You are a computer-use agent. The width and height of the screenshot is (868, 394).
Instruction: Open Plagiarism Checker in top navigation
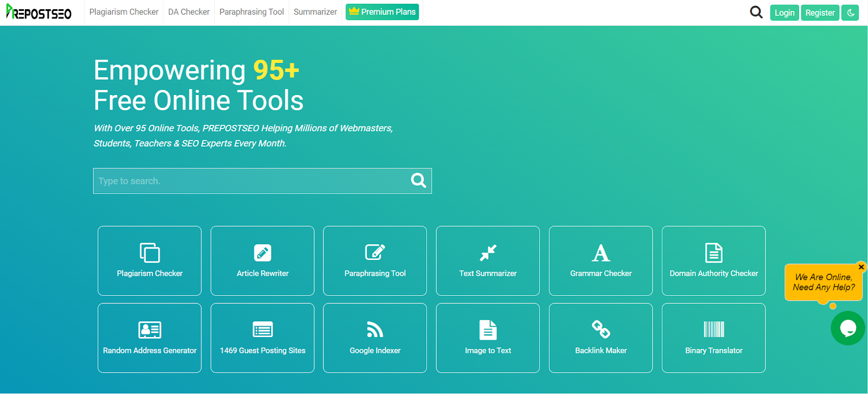point(124,12)
